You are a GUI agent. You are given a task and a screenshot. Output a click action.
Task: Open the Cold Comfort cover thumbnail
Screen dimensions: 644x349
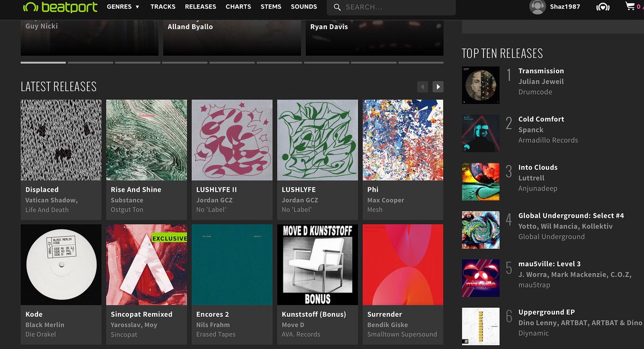(x=480, y=133)
